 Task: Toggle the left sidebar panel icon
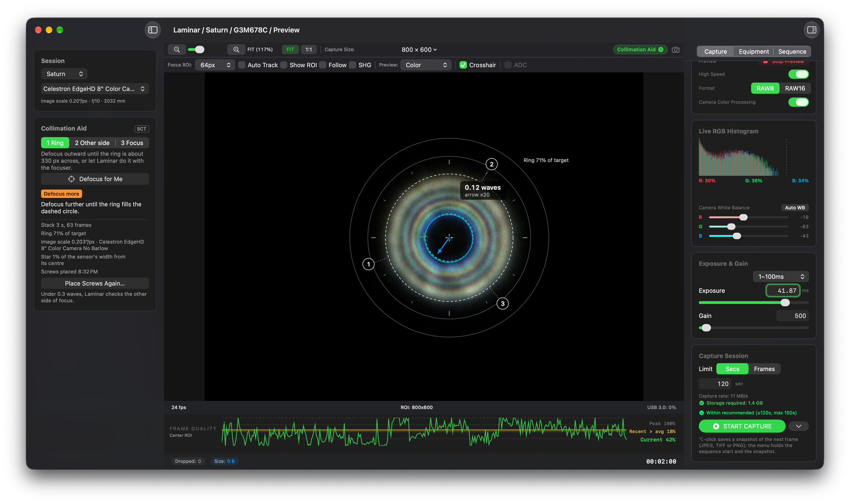(153, 30)
